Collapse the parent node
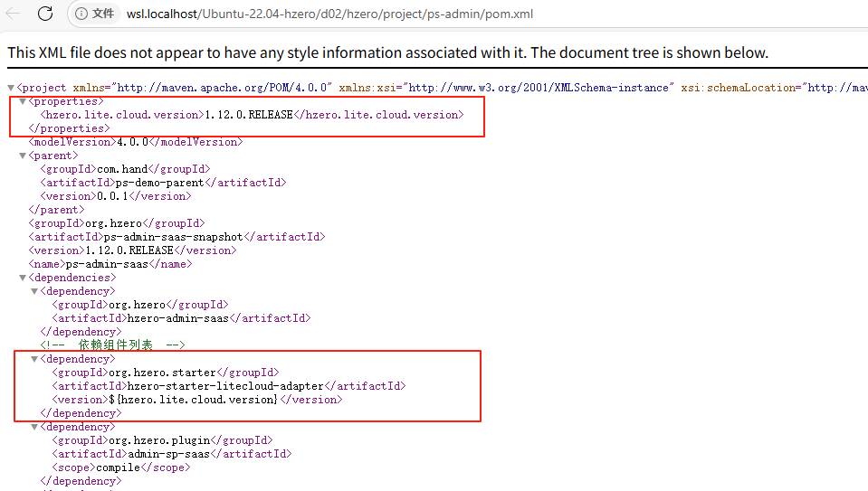868x491 pixels. [x=23, y=156]
